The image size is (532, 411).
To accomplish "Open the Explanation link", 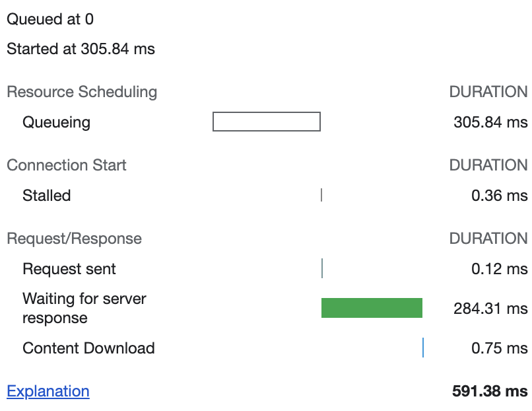I will coord(48,391).
